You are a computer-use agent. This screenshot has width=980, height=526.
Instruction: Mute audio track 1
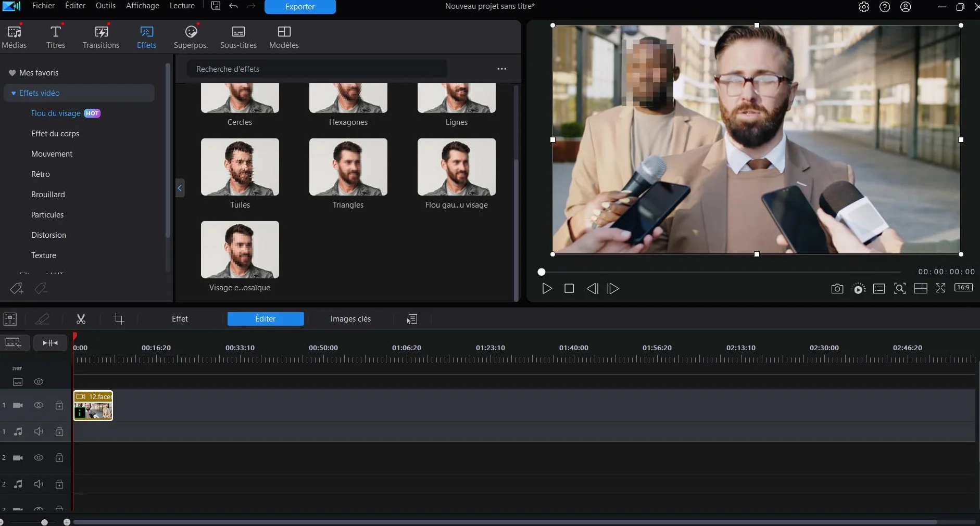[x=39, y=432]
